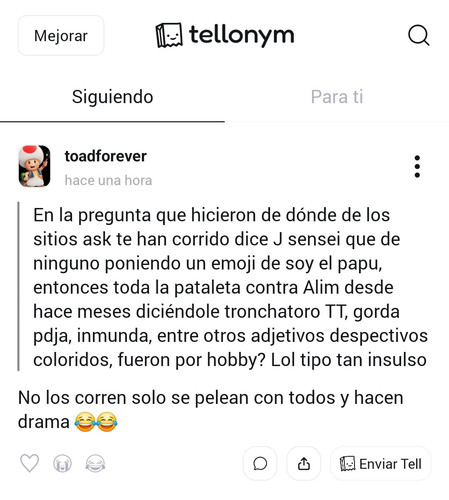Click the Tellonym ghost logo icon

coord(169,35)
